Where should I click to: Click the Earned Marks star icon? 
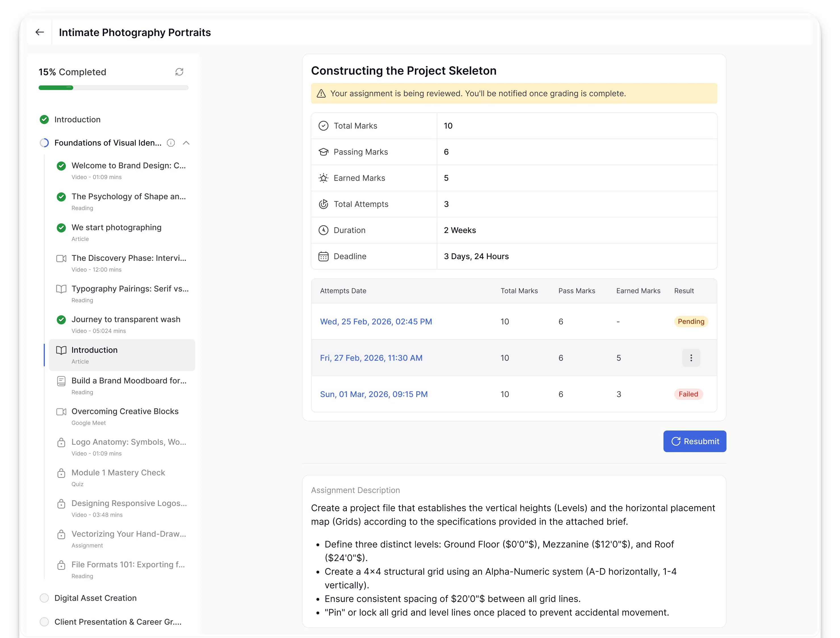click(x=324, y=178)
